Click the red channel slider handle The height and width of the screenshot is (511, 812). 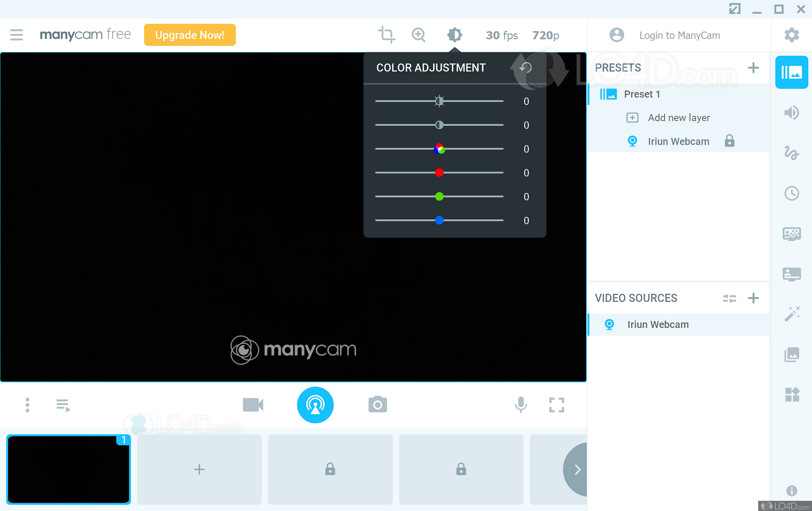click(439, 172)
